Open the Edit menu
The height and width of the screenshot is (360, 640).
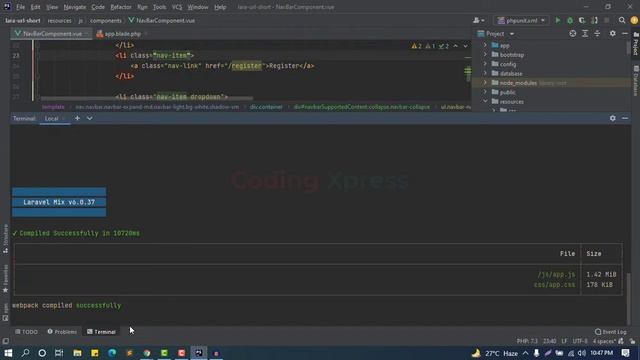coord(36,7)
